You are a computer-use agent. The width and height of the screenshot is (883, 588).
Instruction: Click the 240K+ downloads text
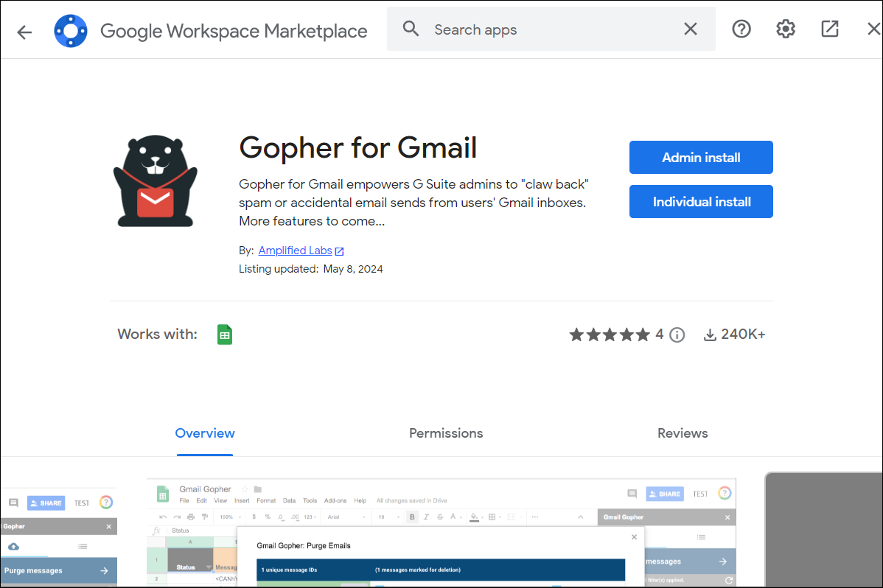tap(743, 335)
